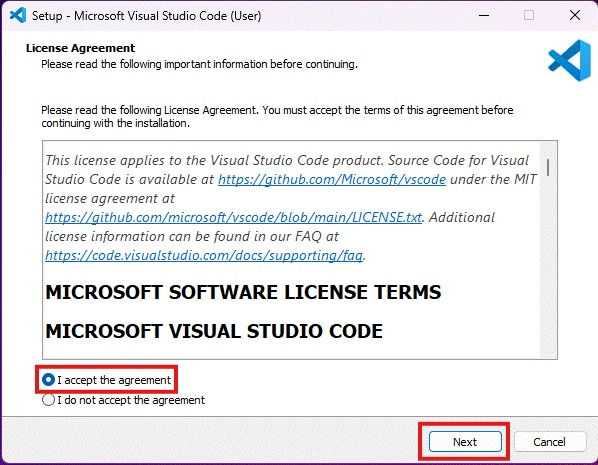Minimize the Setup window

pos(484,16)
